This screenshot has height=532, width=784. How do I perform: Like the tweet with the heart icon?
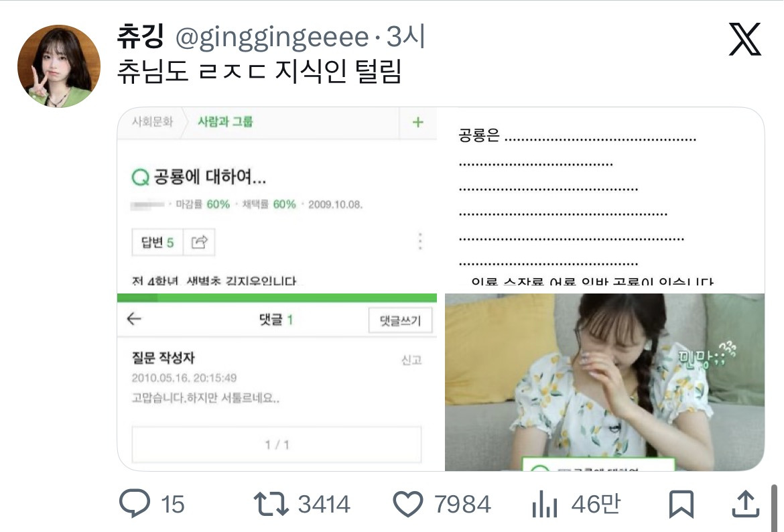407,504
